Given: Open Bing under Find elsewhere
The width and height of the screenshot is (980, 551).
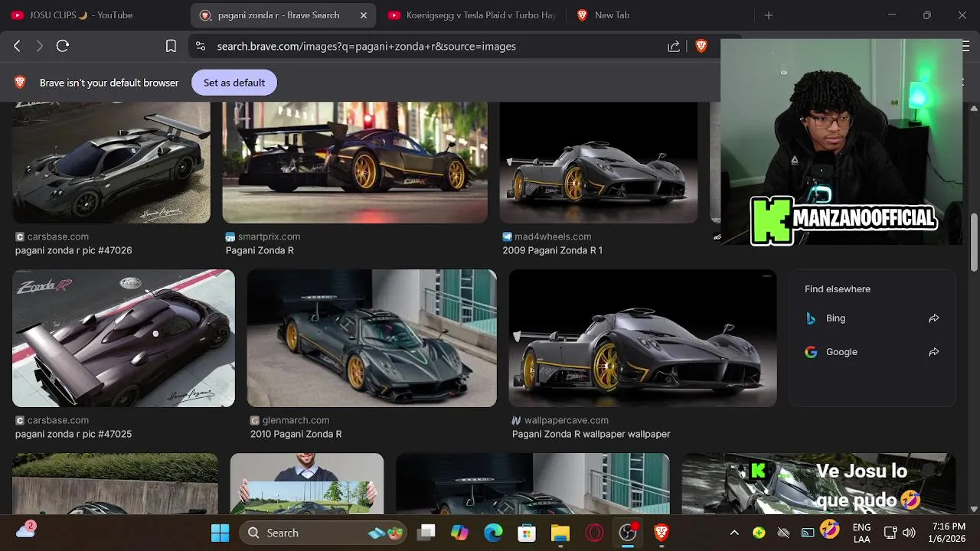Looking at the screenshot, I should click(835, 318).
